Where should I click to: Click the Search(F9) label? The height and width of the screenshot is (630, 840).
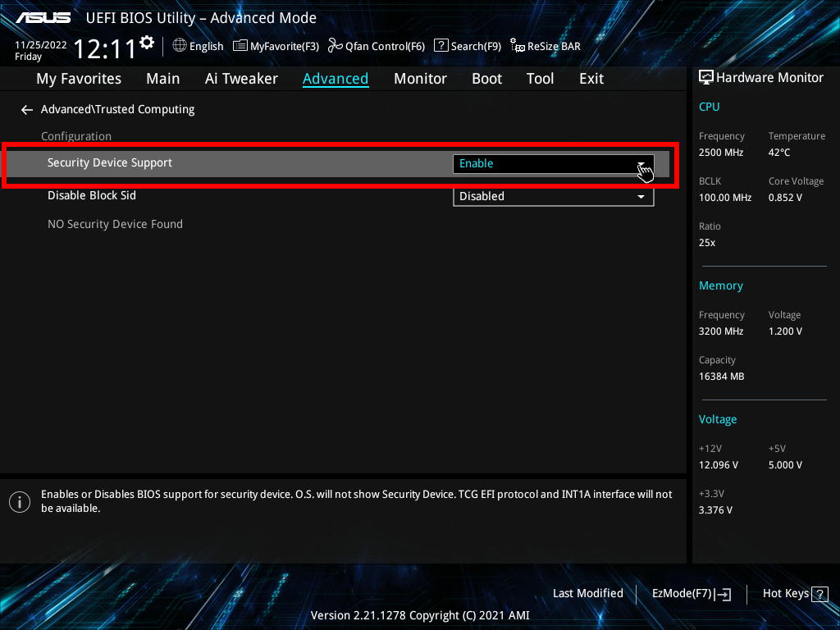pyautogui.click(x=476, y=46)
